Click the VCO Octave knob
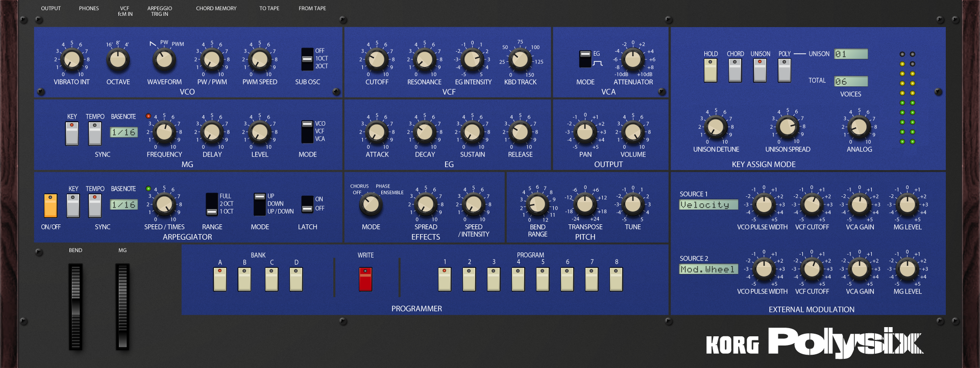Viewport: 980px width, 368px height. pyautogui.click(x=118, y=60)
